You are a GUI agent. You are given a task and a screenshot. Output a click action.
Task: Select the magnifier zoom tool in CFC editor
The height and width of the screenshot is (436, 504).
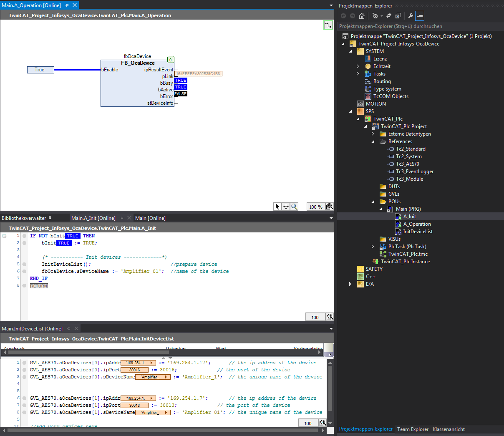point(294,207)
